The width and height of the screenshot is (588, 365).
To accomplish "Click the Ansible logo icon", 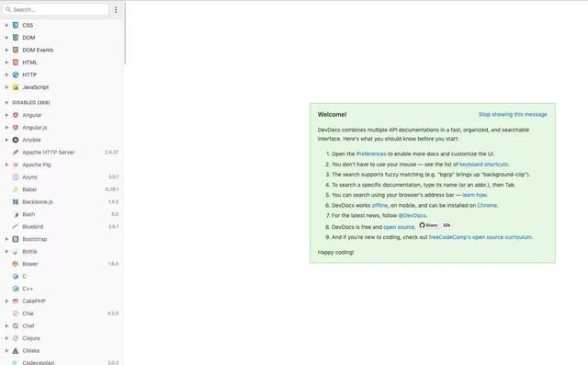I will (x=16, y=140).
